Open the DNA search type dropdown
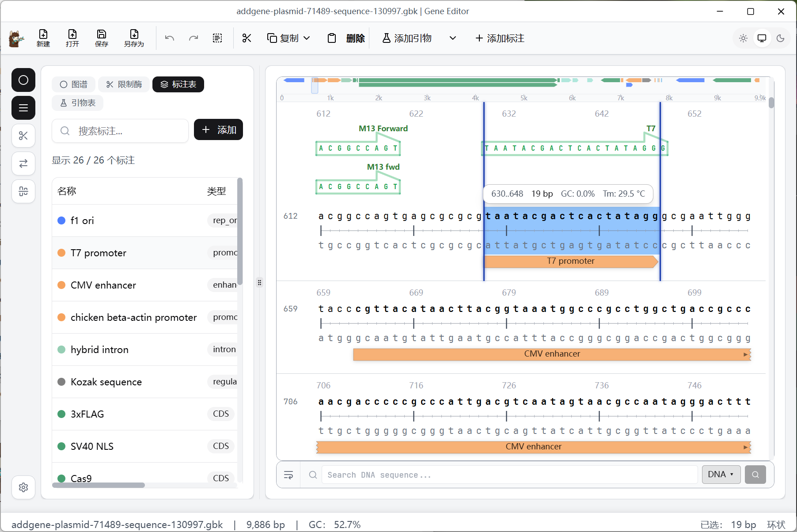The width and height of the screenshot is (797, 532). (721, 475)
